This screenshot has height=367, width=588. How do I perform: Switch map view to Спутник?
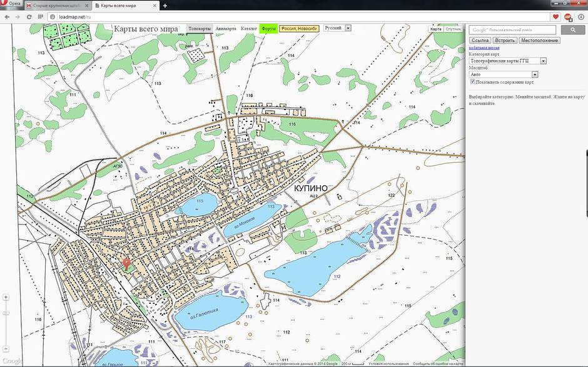click(x=453, y=29)
